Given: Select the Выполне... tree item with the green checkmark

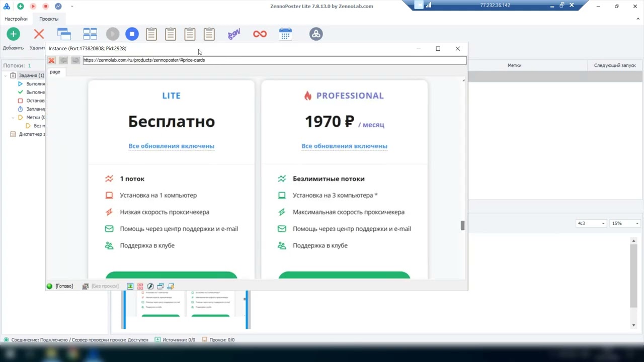Looking at the screenshot, I should [x=31, y=93].
